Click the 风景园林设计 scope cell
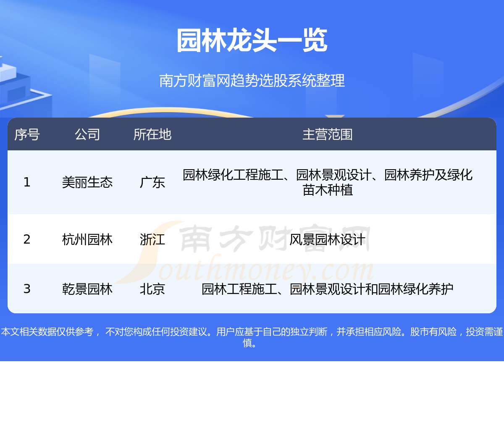This screenshot has height=441, width=504. pyautogui.click(x=328, y=239)
